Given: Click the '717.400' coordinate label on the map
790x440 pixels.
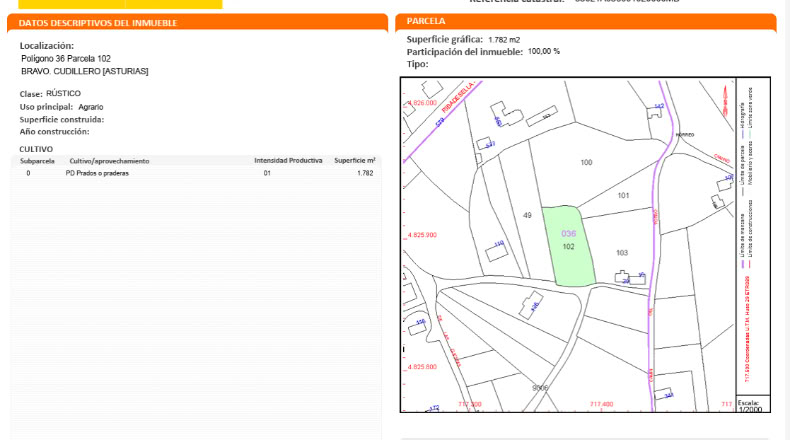Looking at the screenshot, I should coord(602,404).
